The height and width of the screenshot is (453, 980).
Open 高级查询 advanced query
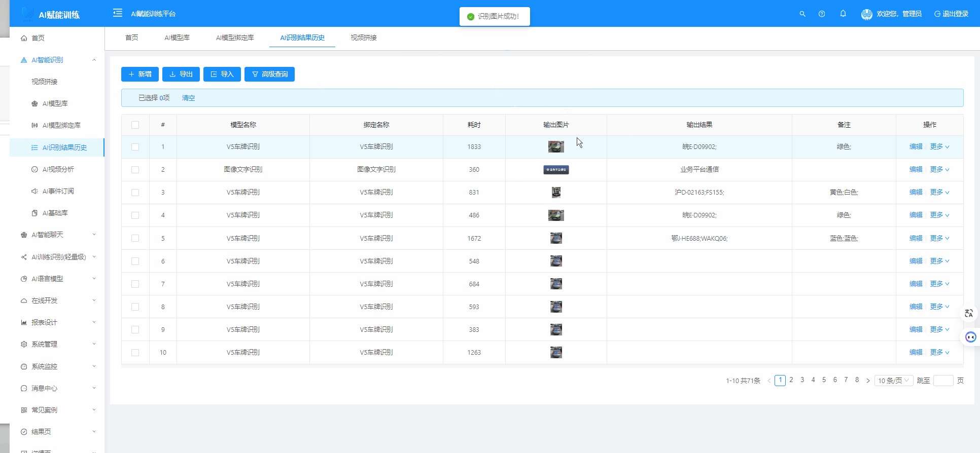(269, 74)
